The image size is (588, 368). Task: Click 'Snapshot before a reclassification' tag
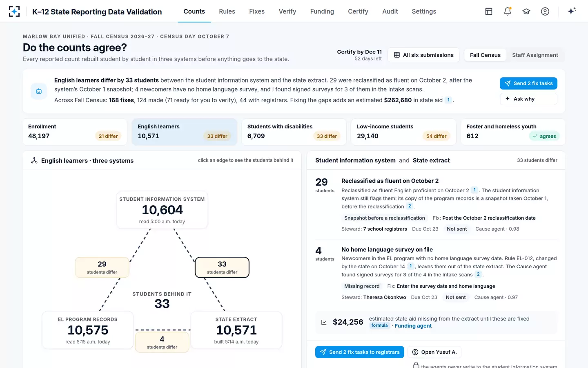pos(385,218)
